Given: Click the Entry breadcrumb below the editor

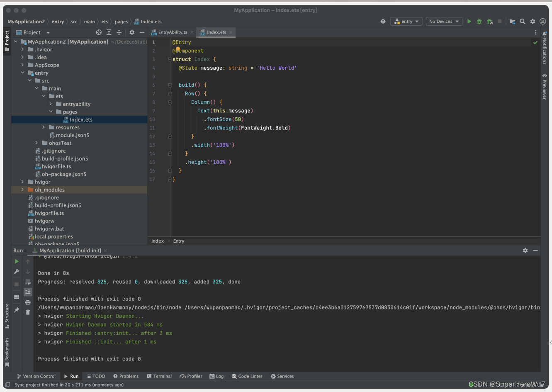Looking at the screenshot, I should pos(179,241).
